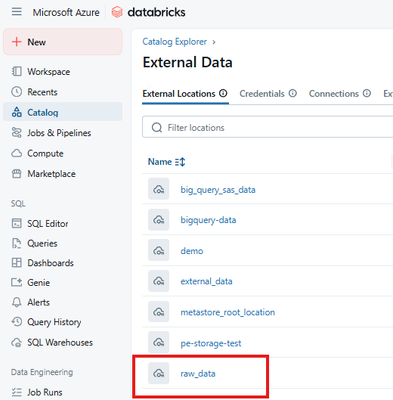Open Jobs & Pipelines from the sidebar
393x400 pixels.
[x=63, y=133]
